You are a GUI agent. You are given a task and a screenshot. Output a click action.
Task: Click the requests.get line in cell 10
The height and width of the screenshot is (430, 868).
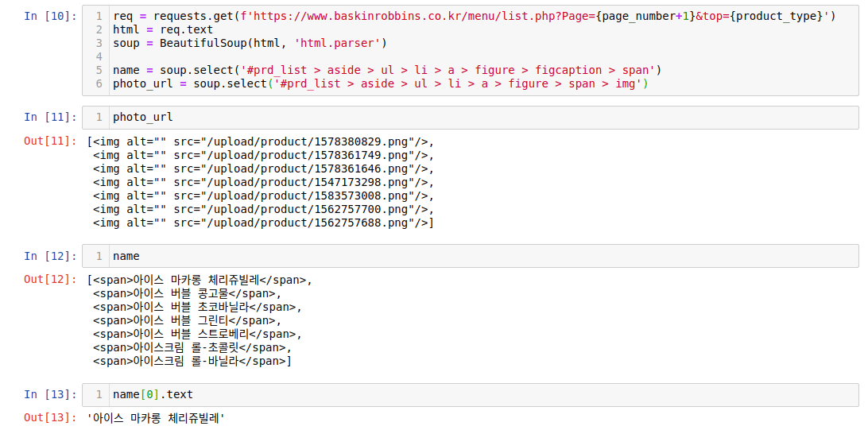474,16
